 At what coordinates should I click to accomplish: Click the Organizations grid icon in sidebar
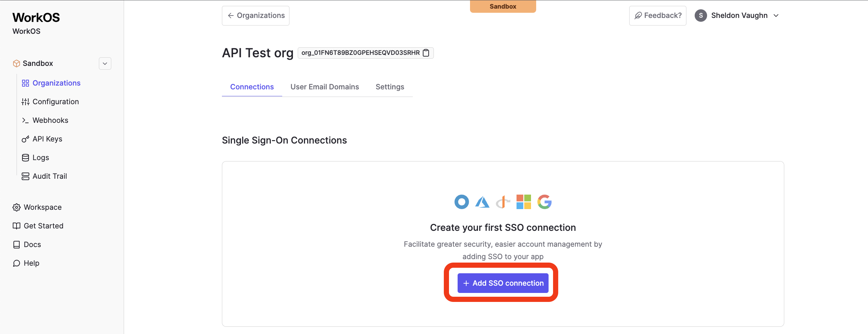[x=25, y=83]
